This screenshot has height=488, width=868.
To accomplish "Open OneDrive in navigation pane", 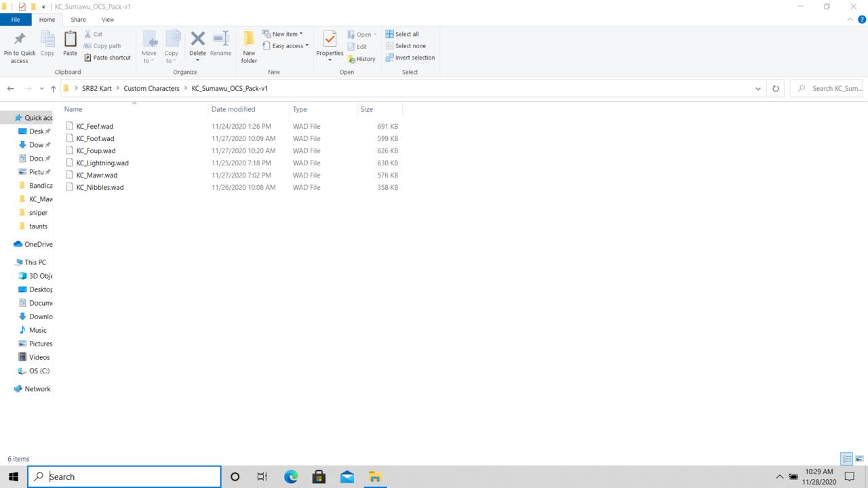I will (x=33, y=244).
